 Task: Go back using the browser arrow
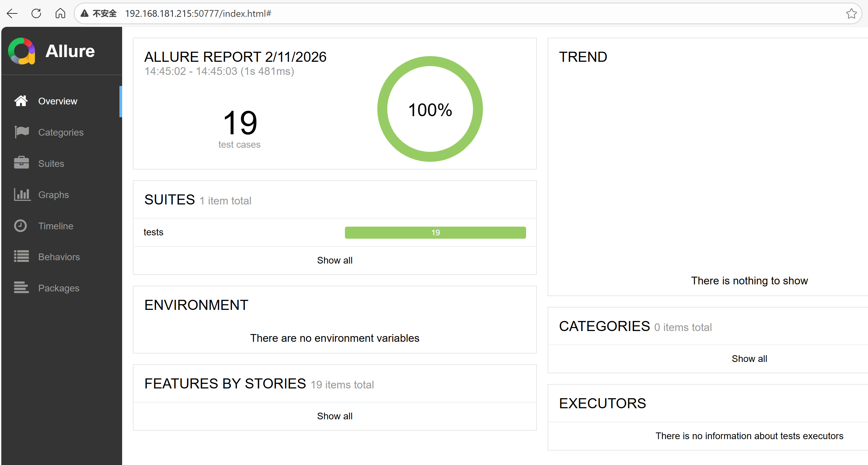click(12, 13)
